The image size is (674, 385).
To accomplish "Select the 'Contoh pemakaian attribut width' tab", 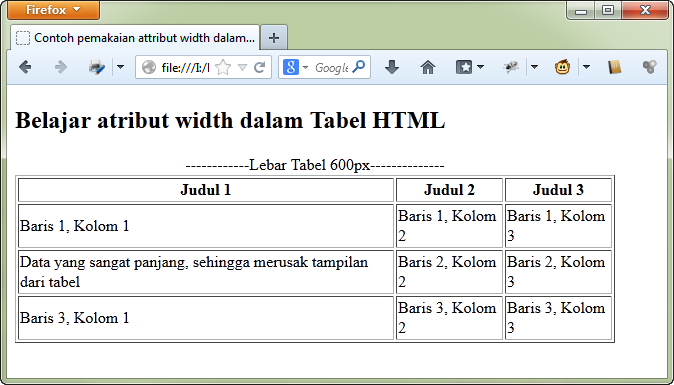I will 135,38.
